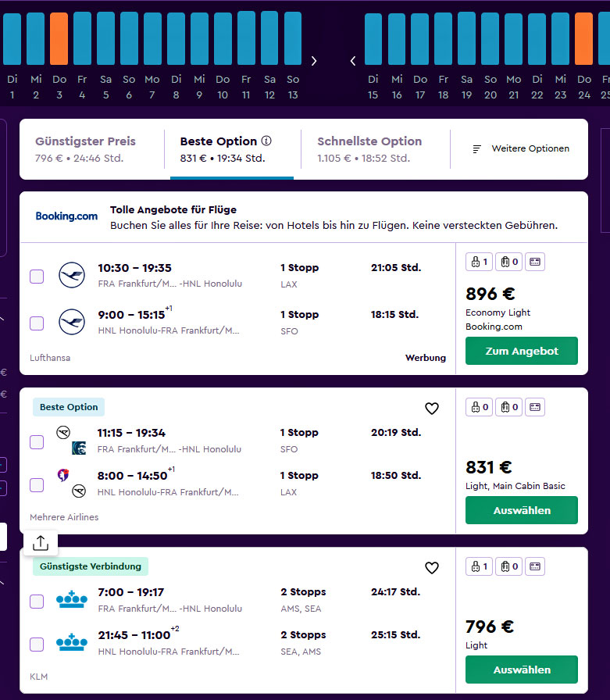Image resolution: width=610 pixels, height=700 pixels.
Task: Select checkbox for KLM 21:45 – 11:00 return
Action: pyautogui.click(x=37, y=645)
